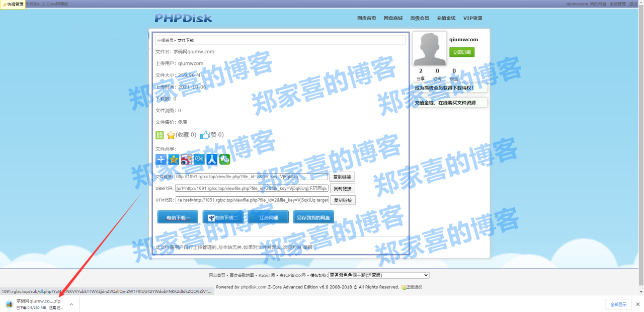Screen dimensions: 644x312
Task: Open the 高级会员 nav menu item
Action: tap(420, 18)
